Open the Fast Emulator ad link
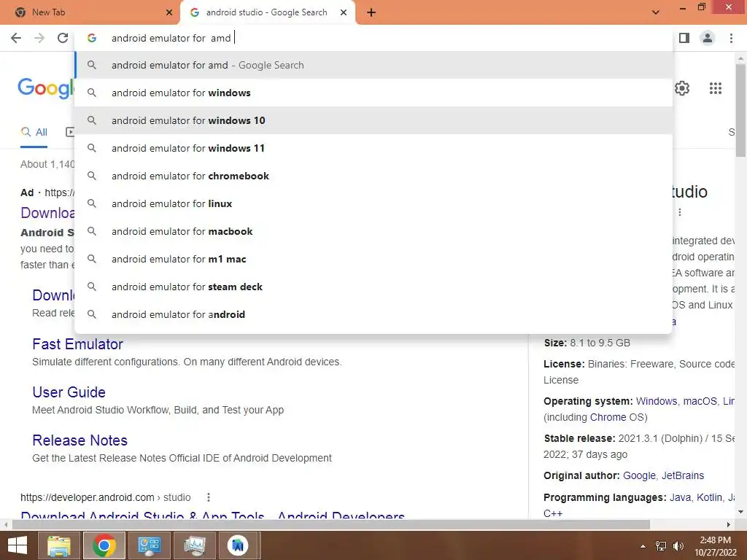Screen dimensions: 747x560 pos(77,344)
